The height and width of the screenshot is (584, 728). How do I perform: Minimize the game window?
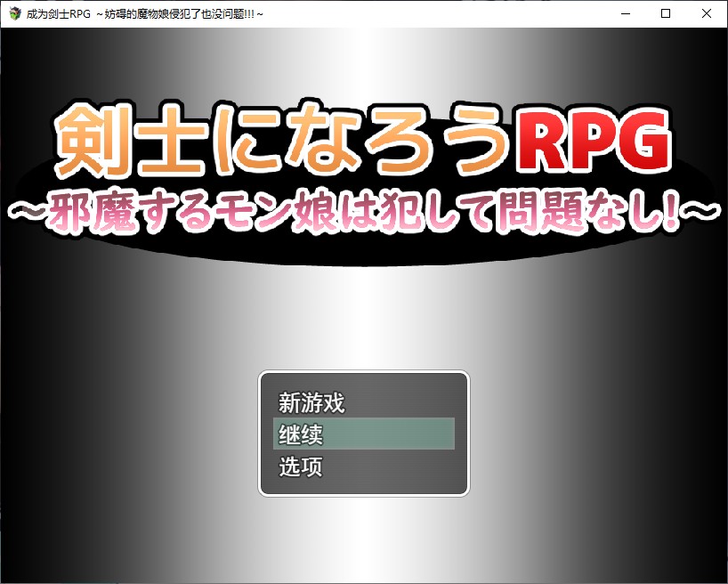[626, 13]
